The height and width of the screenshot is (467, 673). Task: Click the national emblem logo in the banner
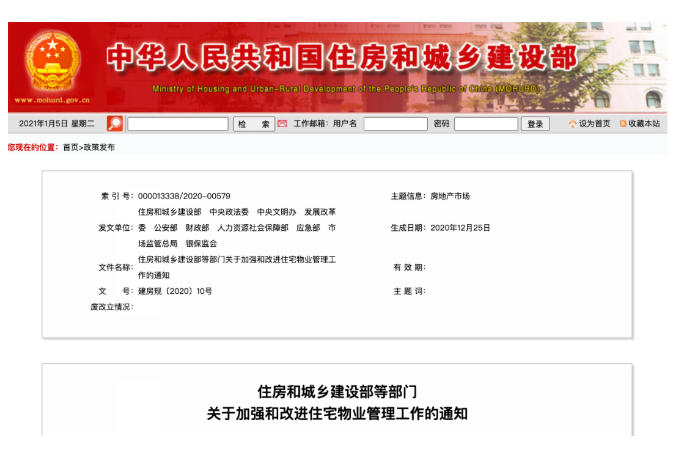coord(52,61)
